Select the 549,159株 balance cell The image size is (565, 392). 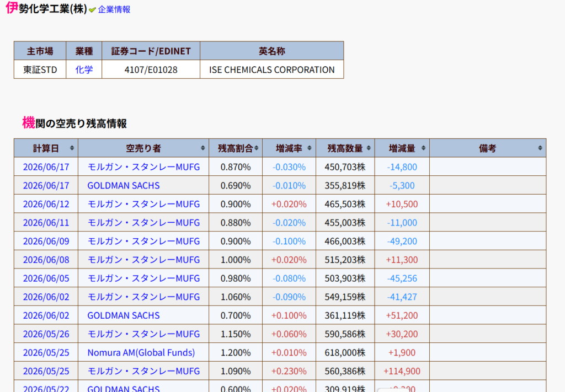(345, 297)
